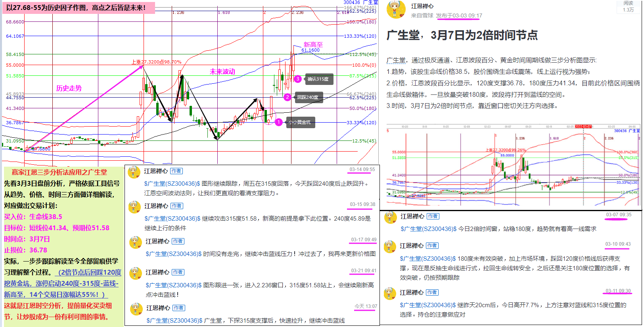Select pink marker 2 next to 回踩240度
The height and width of the screenshot is (327, 644).
(x=287, y=97)
